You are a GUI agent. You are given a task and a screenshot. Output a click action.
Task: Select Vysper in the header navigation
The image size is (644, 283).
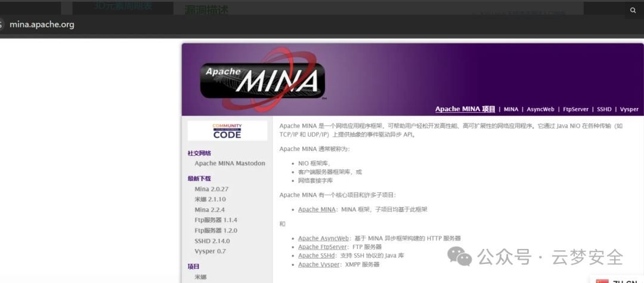click(x=629, y=109)
